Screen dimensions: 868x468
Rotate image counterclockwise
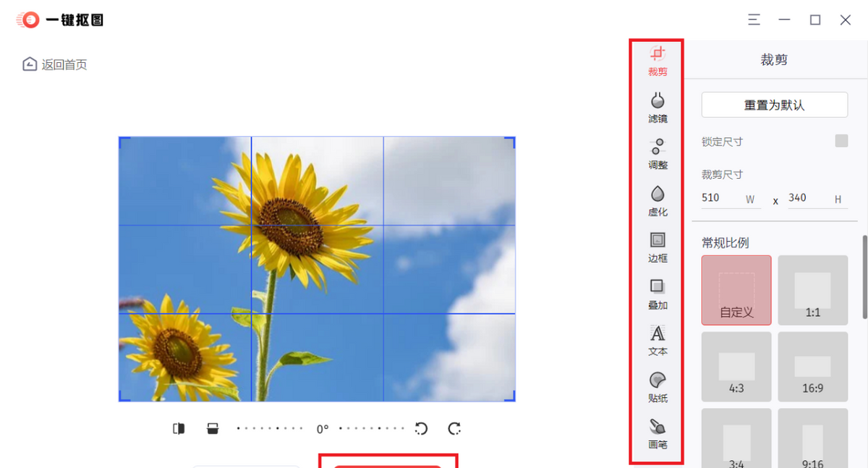421,429
